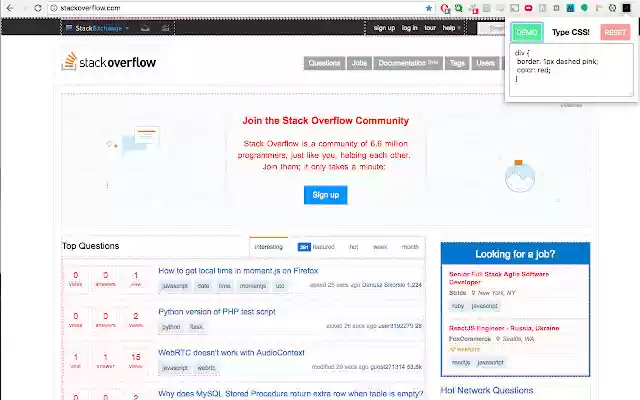Click the Questions navigation button

click(324, 63)
